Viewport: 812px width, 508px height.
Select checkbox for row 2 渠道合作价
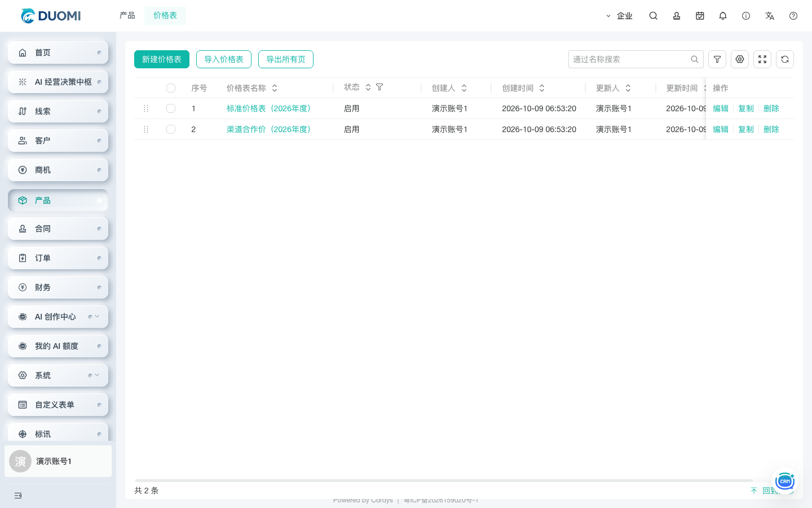tap(171, 129)
